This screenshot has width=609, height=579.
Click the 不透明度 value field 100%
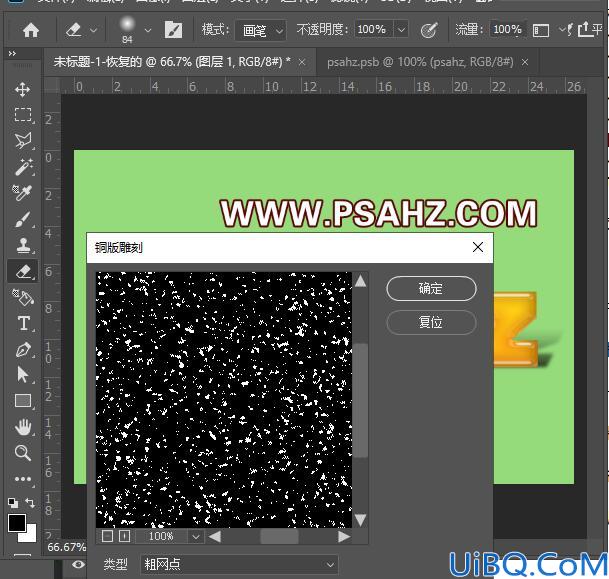click(x=373, y=29)
